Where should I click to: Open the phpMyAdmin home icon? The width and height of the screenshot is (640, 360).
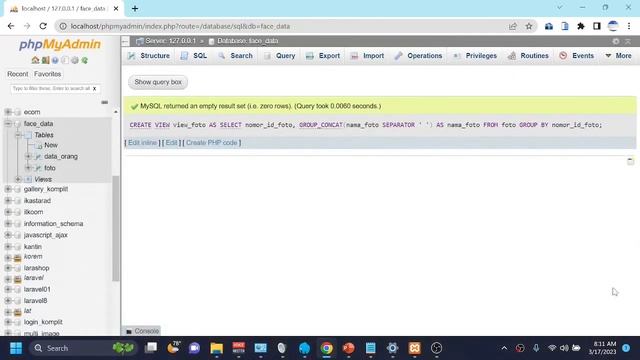pos(35,60)
